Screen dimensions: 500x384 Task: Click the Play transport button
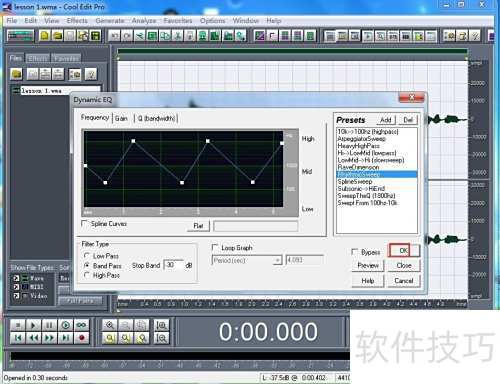[x=34, y=325]
